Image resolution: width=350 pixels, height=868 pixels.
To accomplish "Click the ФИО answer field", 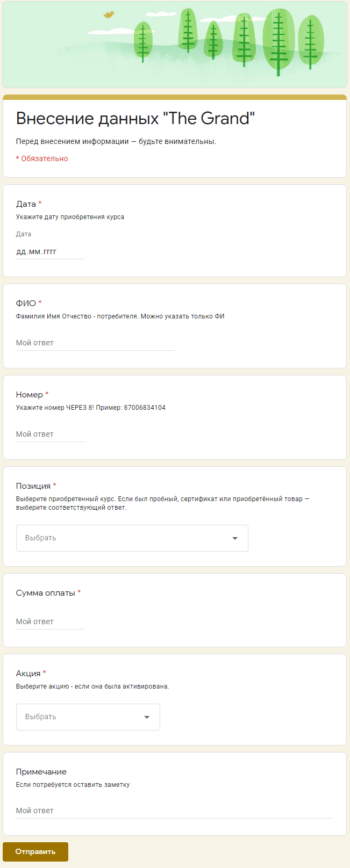I will [95, 343].
